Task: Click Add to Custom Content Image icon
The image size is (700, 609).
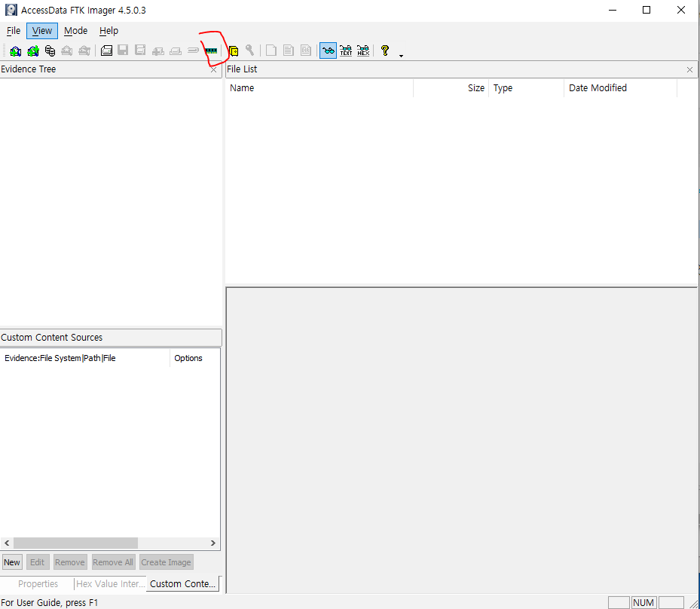Action: 158,51
